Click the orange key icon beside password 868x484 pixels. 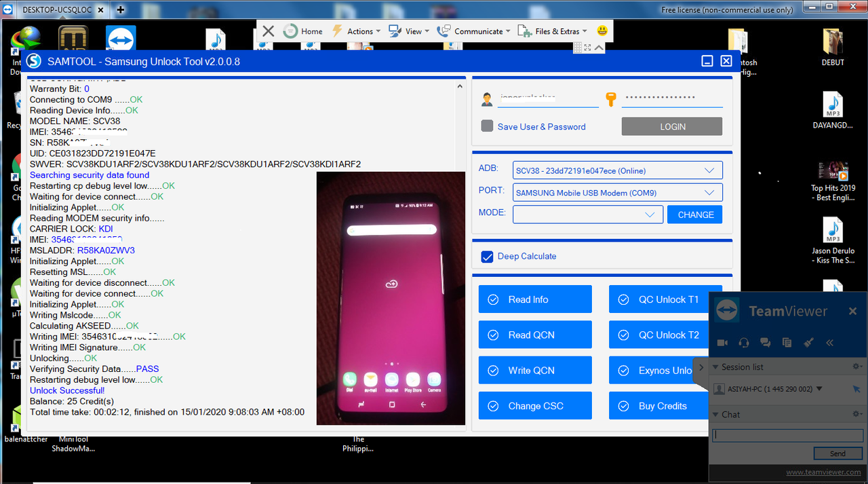pos(611,100)
